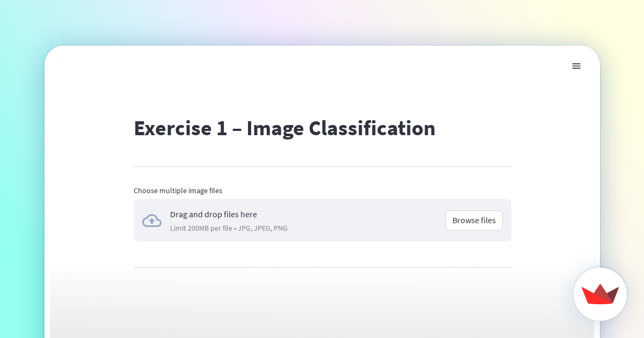Image resolution: width=644 pixels, height=338 pixels.
Task: Click blank white area above the page title
Action: [x=322, y=86]
